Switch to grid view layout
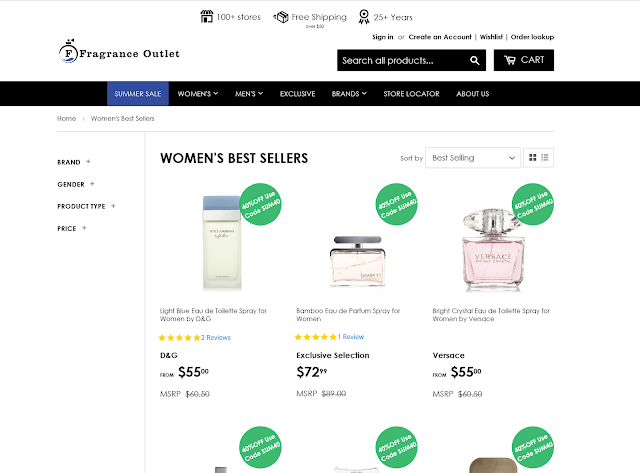 [x=532, y=158]
